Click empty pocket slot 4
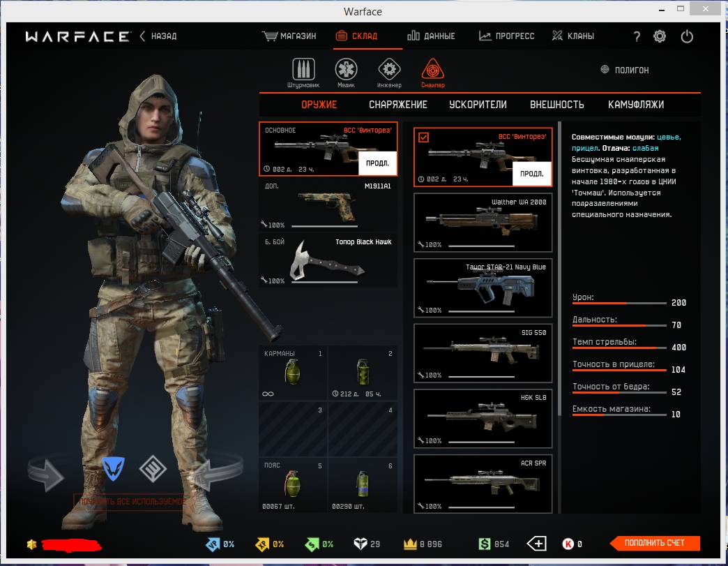728x566 pixels. coord(363,429)
